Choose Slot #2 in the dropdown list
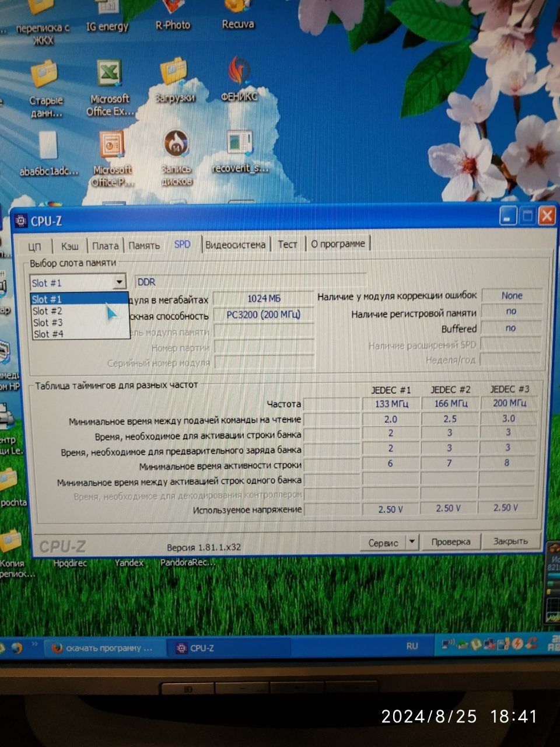Viewport: 560px width, 747px height. tap(79, 310)
